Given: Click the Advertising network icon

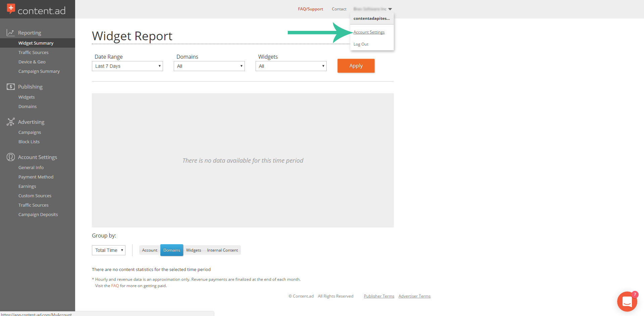Looking at the screenshot, I should click(x=10, y=122).
